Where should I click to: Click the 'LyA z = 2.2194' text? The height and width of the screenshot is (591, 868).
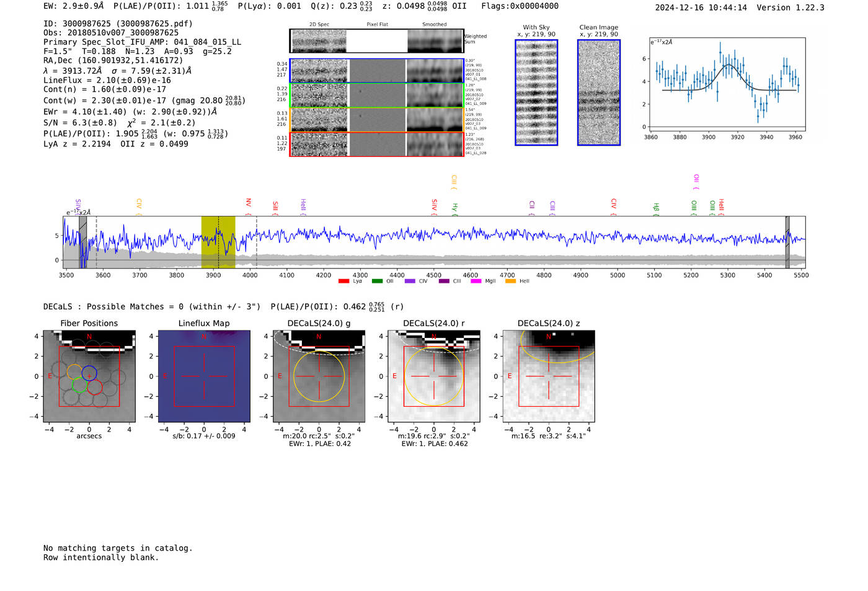77,144
